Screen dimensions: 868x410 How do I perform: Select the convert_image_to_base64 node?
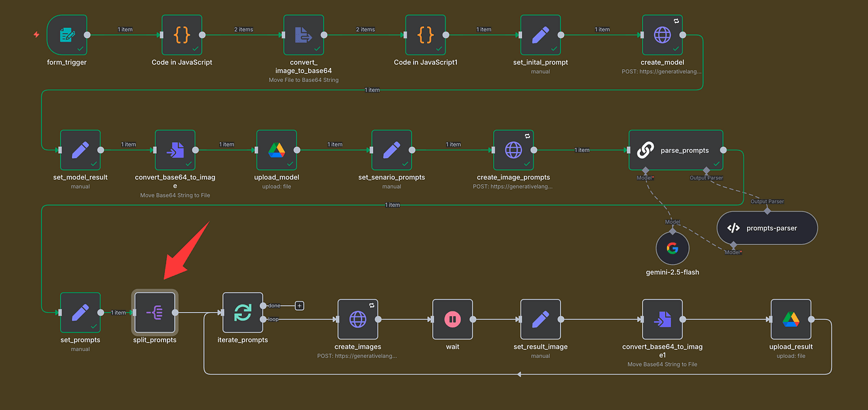pos(303,35)
